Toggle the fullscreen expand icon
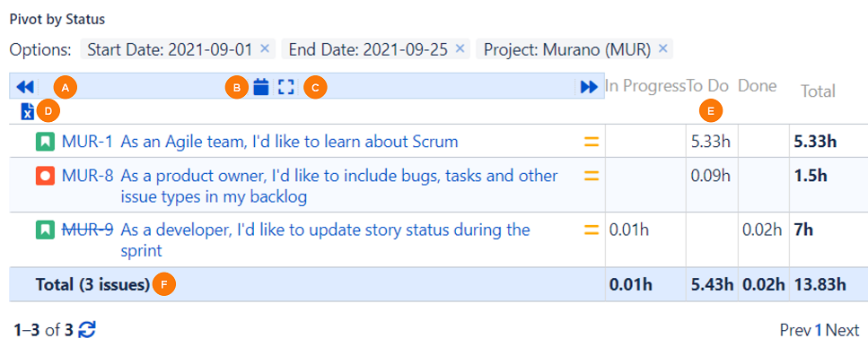The image size is (868, 347). click(285, 87)
